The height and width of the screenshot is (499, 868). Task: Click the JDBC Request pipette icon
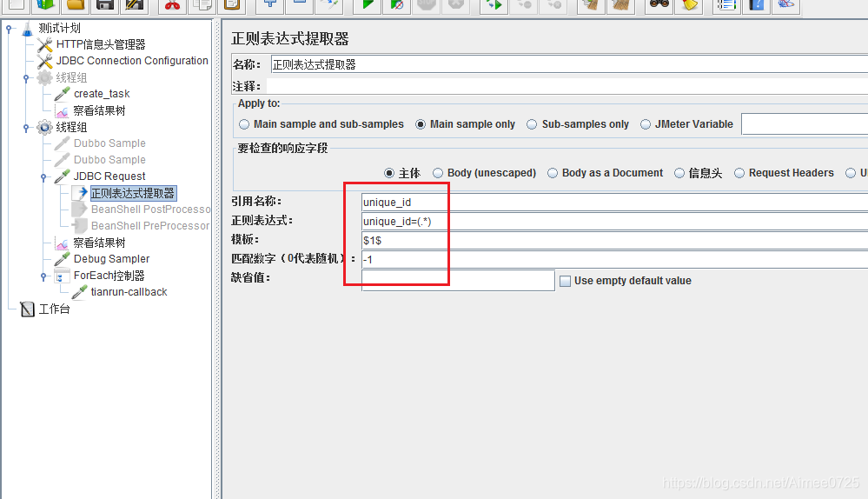pos(62,176)
